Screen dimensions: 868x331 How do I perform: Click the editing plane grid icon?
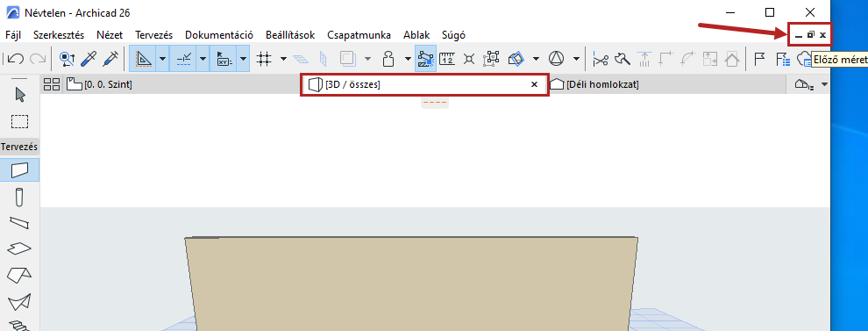coord(301,58)
